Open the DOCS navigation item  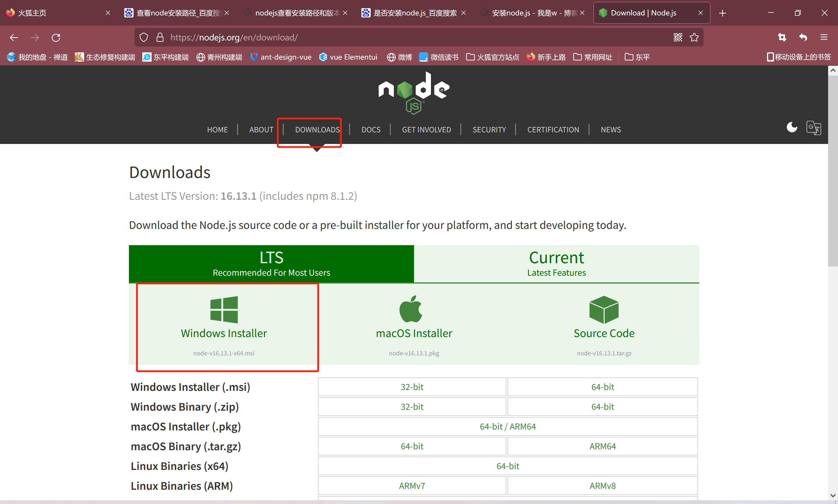(x=371, y=129)
